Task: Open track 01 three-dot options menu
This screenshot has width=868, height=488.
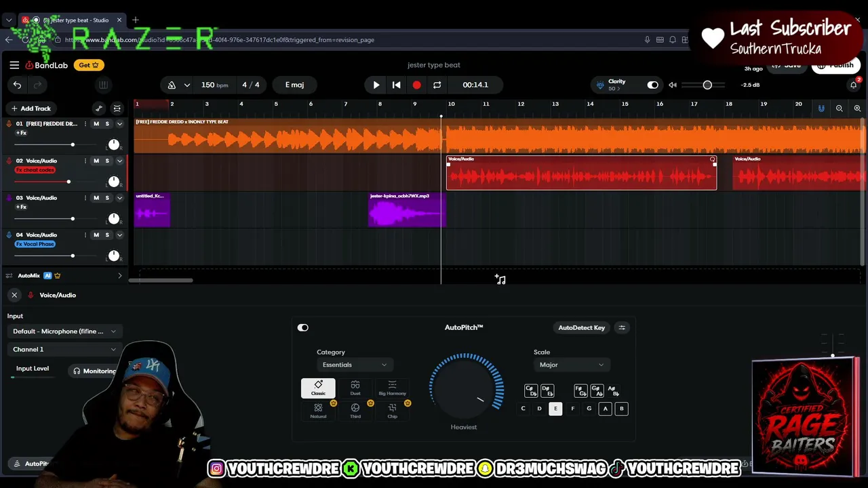Action: [85, 124]
